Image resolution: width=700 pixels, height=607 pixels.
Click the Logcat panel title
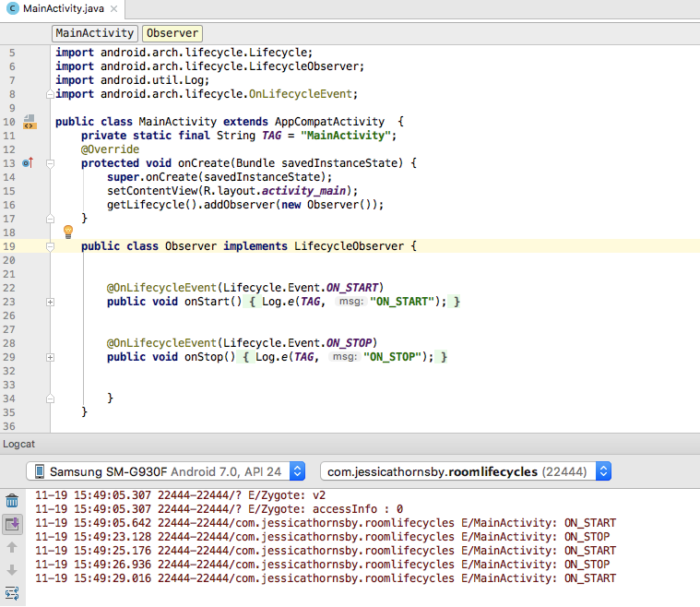(x=19, y=444)
